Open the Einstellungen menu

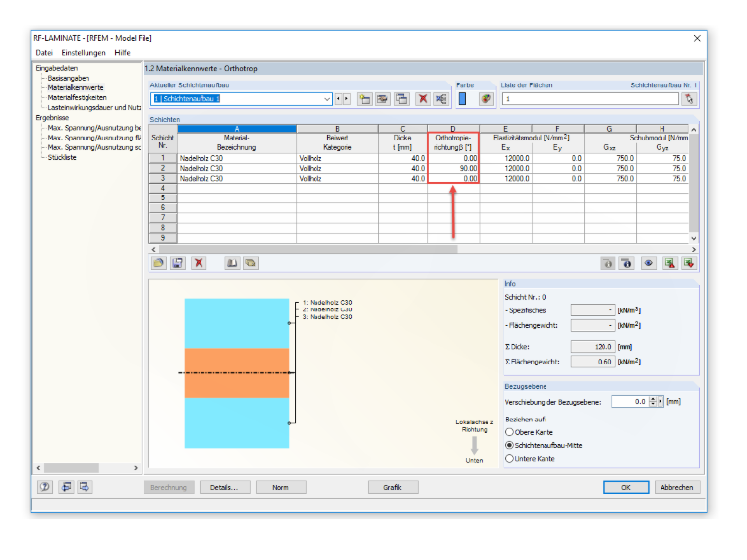[x=84, y=52]
